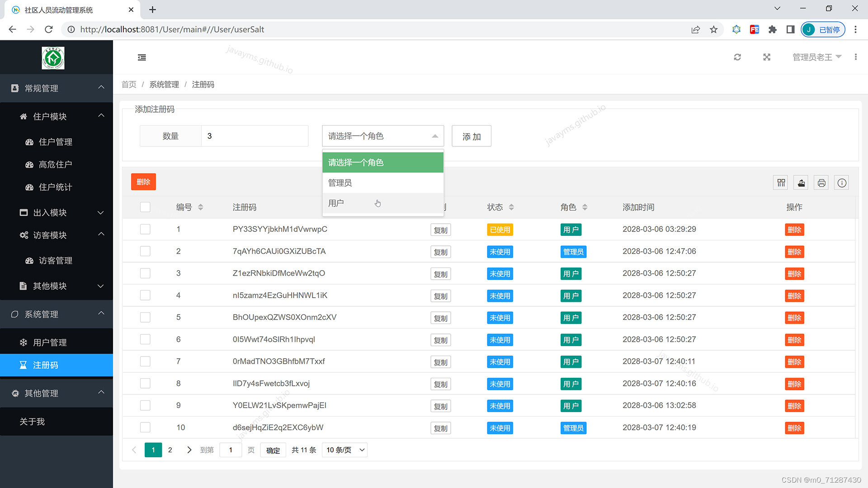Click the table export icon
This screenshot has height=488, width=868.
[801, 183]
